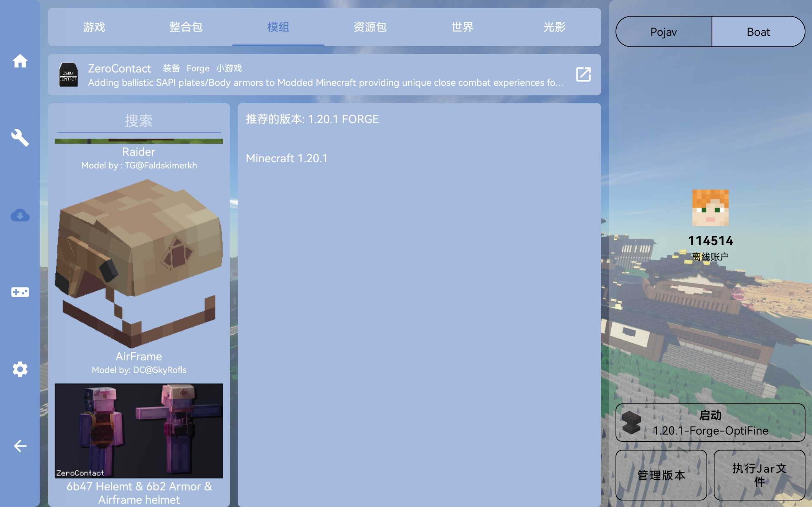Image resolution: width=812 pixels, height=507 pixels.
Task: Click the 执行Jar文件 button
Action: [759, 475]
